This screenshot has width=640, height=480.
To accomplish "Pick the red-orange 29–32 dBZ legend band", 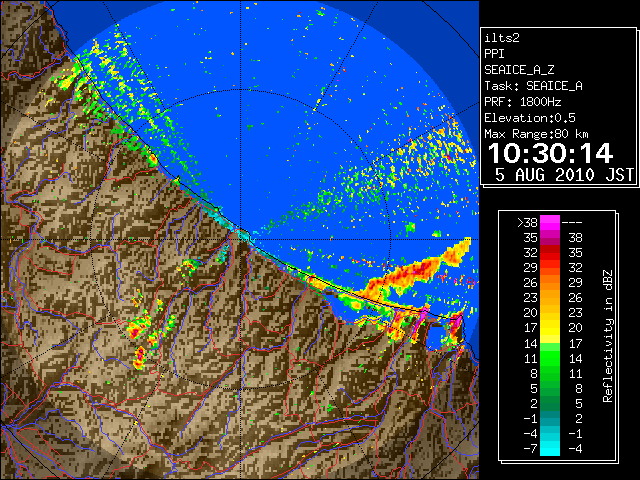I will coord(550,268).
